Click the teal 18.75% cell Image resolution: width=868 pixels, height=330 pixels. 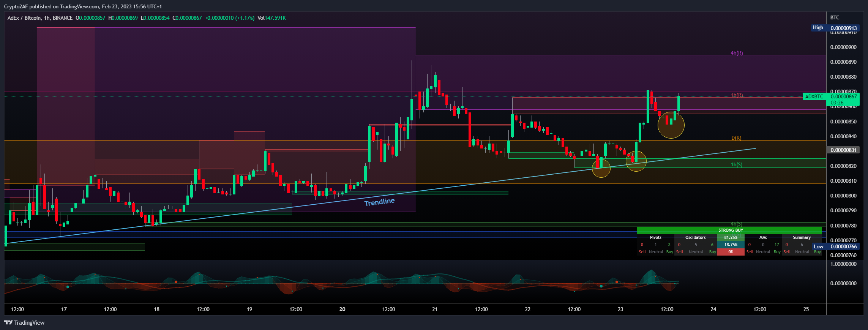coord(731,245)
